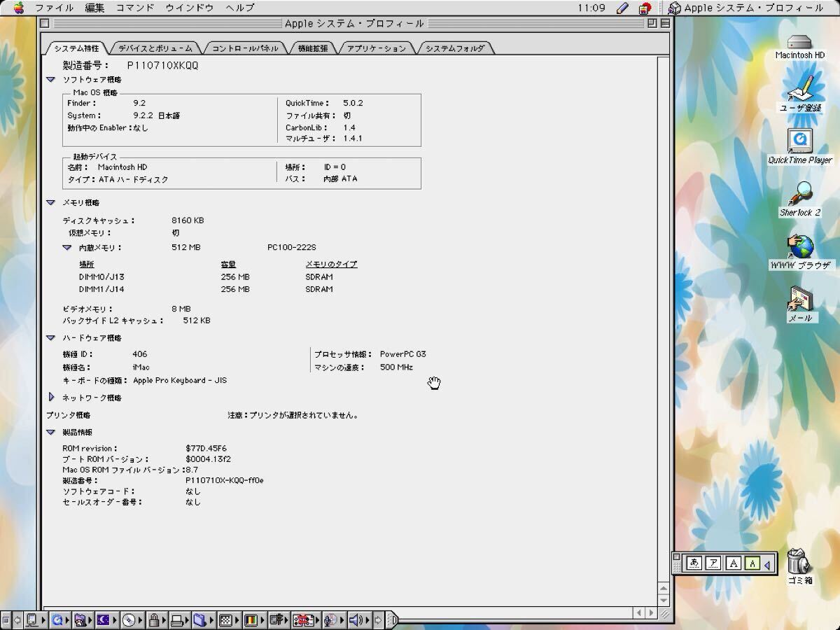Click the control strip left scroll arrow

coord(17,620)
